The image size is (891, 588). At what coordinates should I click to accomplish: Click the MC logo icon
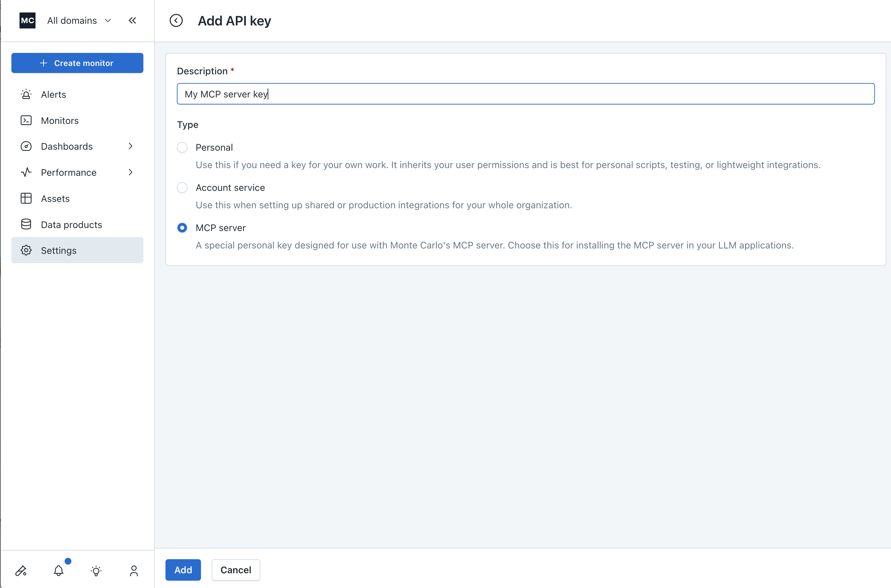click(x=27, y=21)
